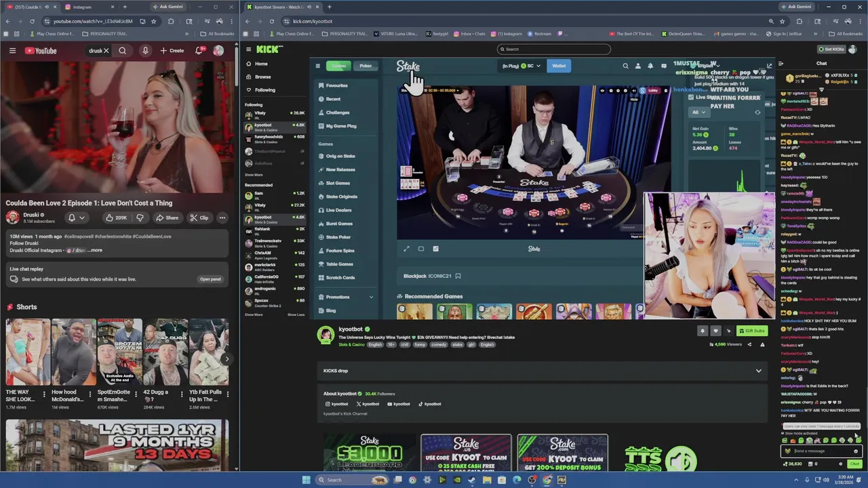The height and width of the screenshot is (488, 868).
Task: Open the Druski subscription notification dropdown
Action: [75, 218]
